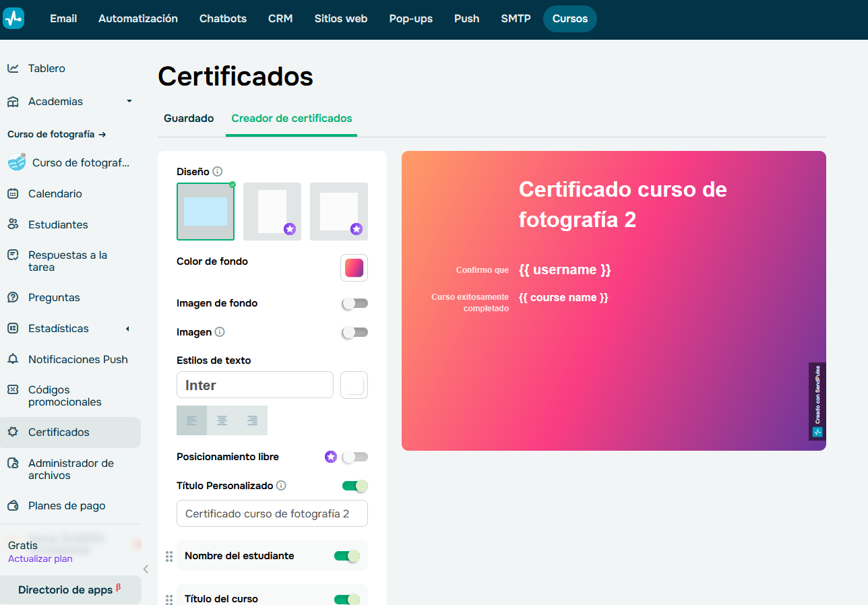Click the Calendario icon
This screenshot has width=868, height=605.
(13, 193)
